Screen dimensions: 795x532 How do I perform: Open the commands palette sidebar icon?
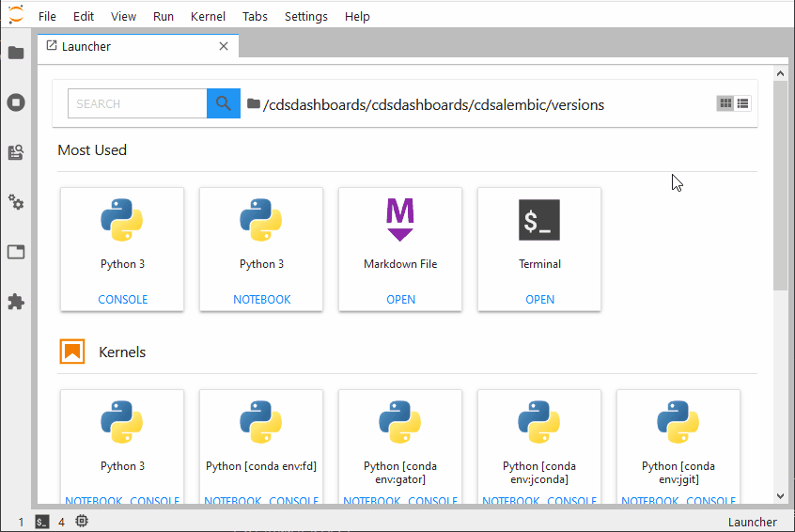pos(16,152)
